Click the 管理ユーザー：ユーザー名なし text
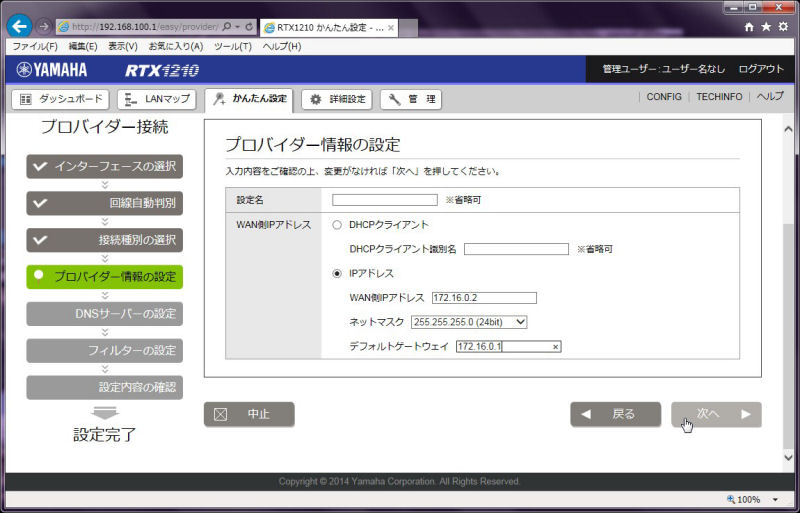Viewport: 800px width, 513px height. (x=664, y=69)
